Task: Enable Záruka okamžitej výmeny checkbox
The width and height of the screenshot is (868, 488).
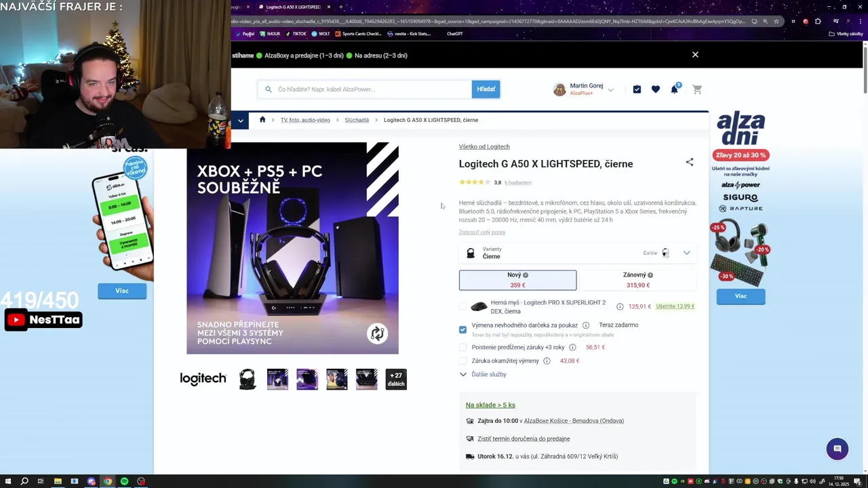Action: pos(463,361)
